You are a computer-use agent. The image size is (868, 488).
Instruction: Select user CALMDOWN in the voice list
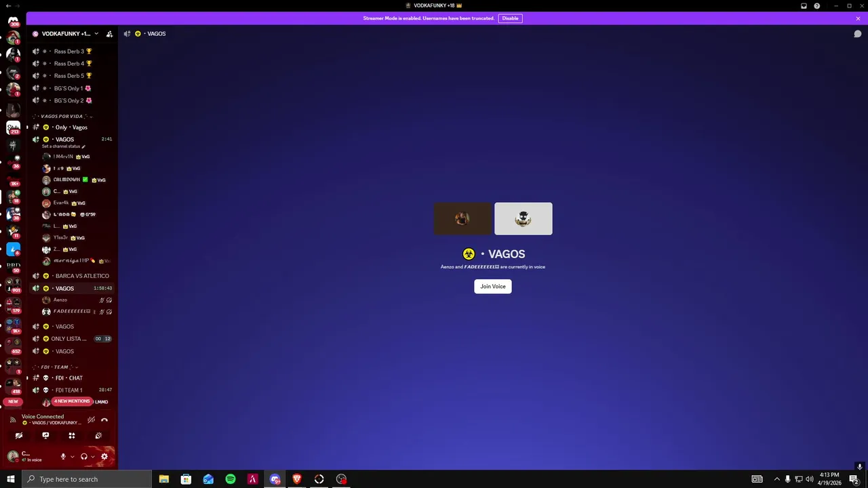77,180
